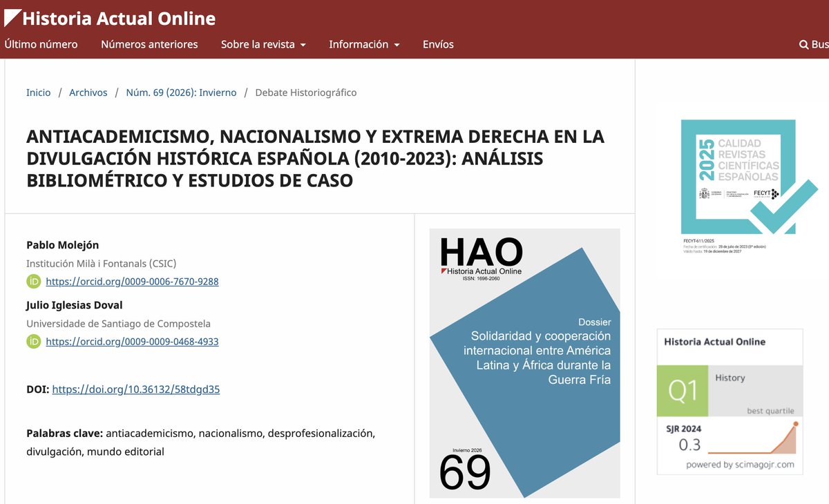Click the 'powered by scimagojr.com' text
Viewport: 829px width, 504px height.
pyautogui.click(x=740, y=465)
